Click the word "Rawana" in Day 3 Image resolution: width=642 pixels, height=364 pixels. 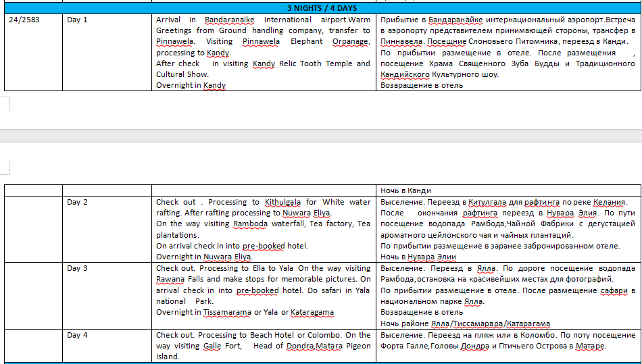tap(170, 279)
